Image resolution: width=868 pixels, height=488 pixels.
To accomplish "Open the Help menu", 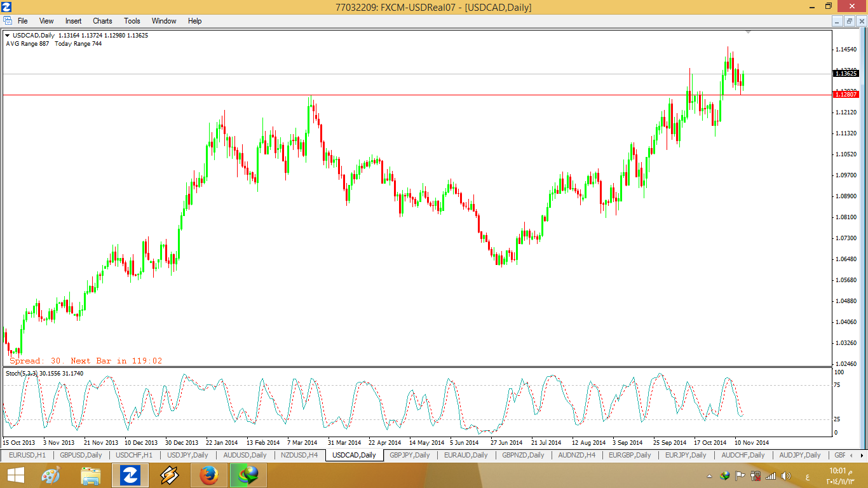I will pos(194,21).
